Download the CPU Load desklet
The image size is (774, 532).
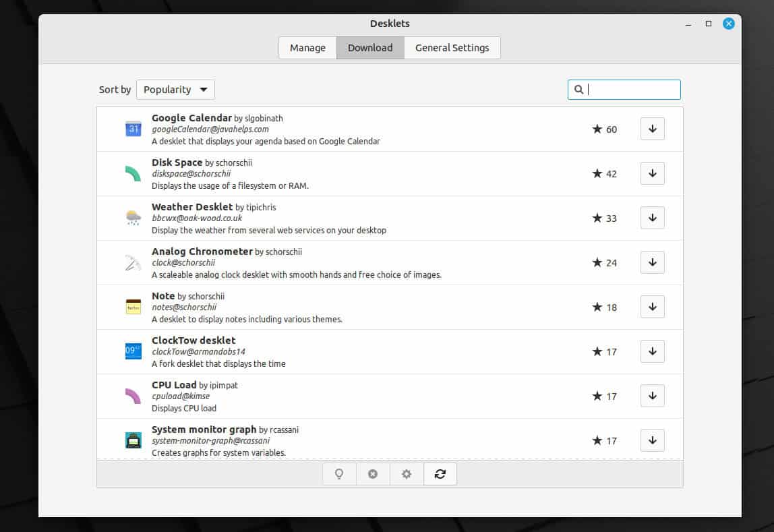coord(652,396)
